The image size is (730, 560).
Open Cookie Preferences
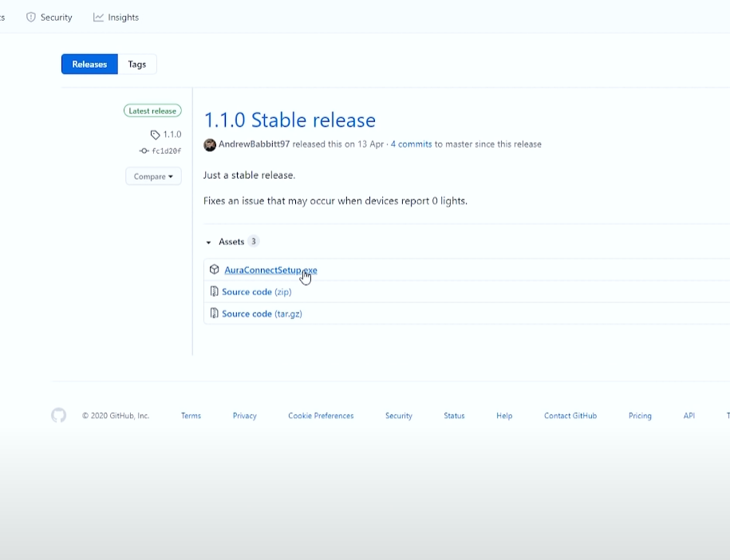click(321, 416)
